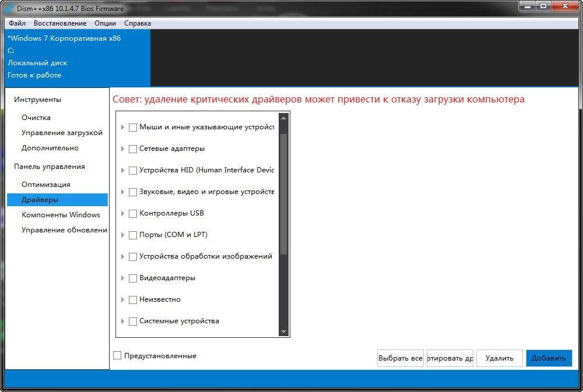Check the Мыши и иные указывающие устройства checkbox
This screenshot has height=392, width=583.
[133, 128]
